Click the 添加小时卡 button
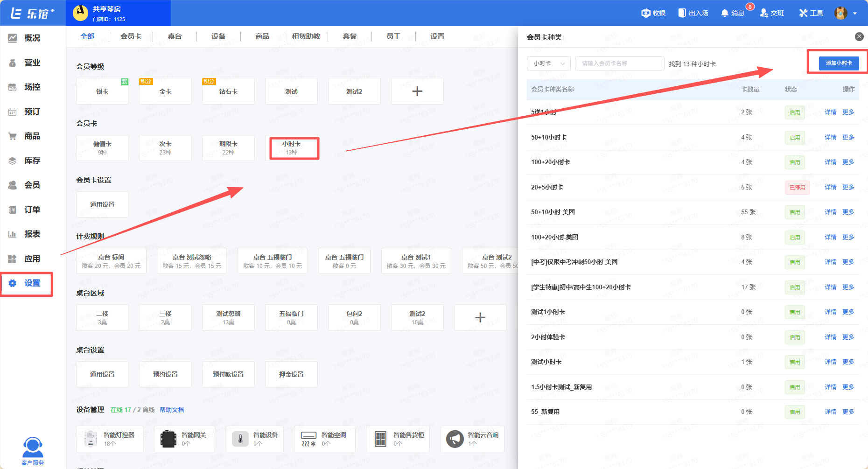This screenshot has width=868, height=469. pyautogui.click(x=839, y=63)
